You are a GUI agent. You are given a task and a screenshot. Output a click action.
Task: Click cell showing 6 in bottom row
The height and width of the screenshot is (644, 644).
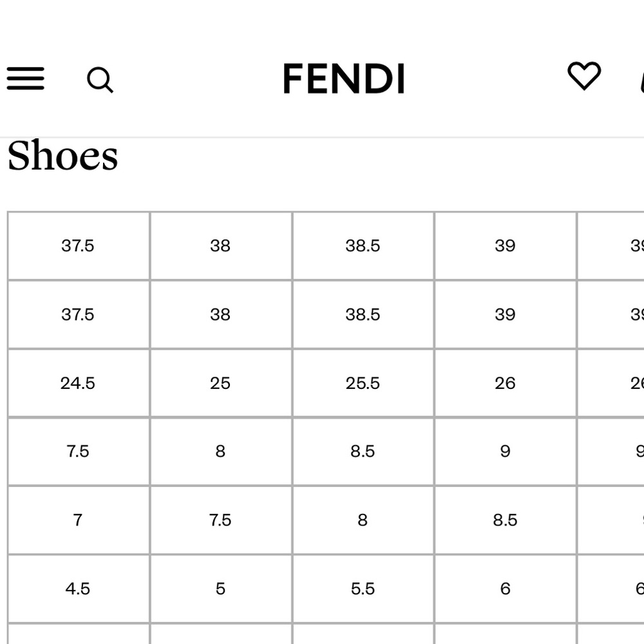pos(506,588)
